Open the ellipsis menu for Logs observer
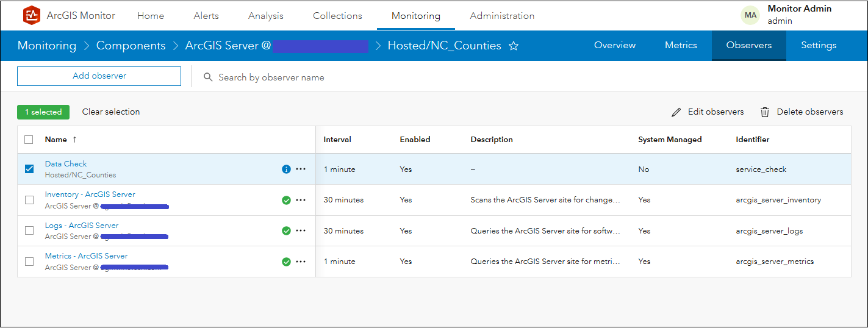Screen dimensions: 868x328 [301, 230]
